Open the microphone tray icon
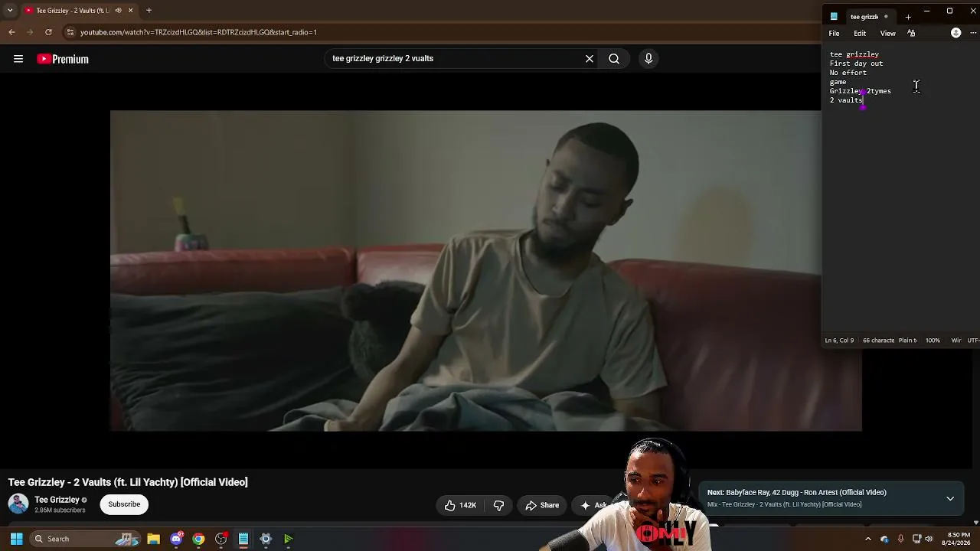 [900, 539]
